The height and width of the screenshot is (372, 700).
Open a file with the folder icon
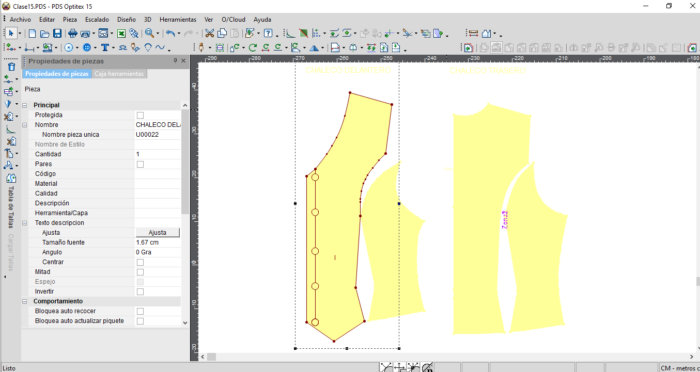(x=45, y=33)
